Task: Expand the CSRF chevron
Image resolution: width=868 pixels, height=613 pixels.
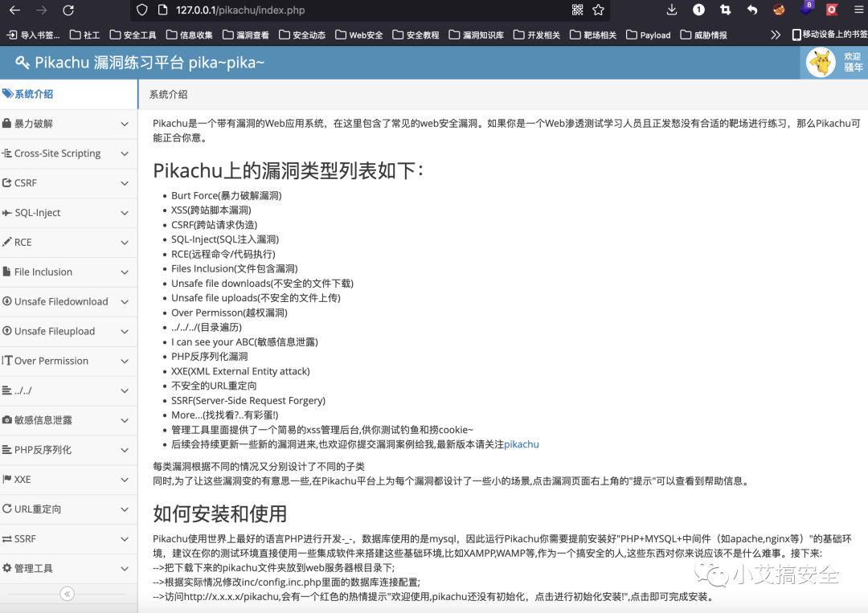Action: coord(125,183)
